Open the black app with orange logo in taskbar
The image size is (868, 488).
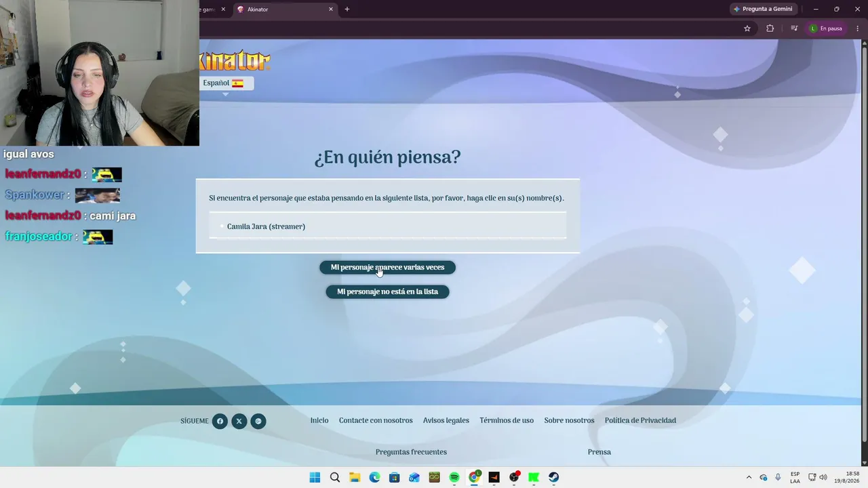(494, 477)
